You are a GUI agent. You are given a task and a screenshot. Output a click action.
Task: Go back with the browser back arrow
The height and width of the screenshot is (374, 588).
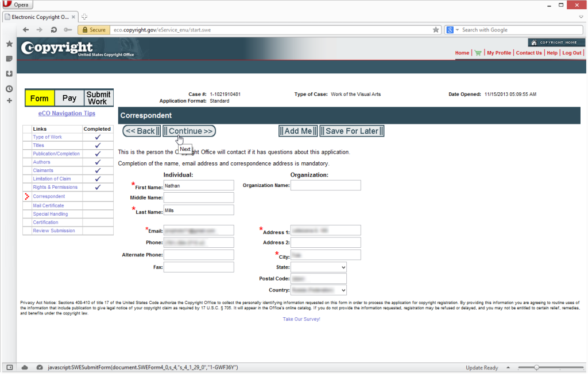click(x=25, y=30)
